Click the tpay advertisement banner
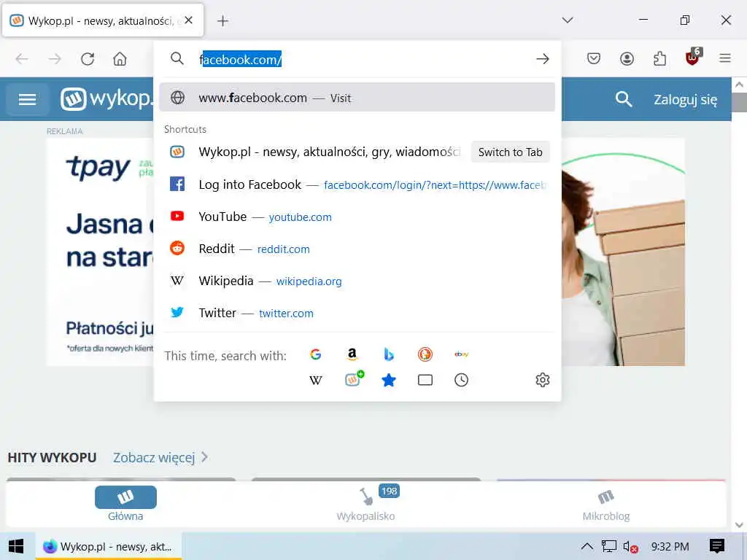 point(100,252)
